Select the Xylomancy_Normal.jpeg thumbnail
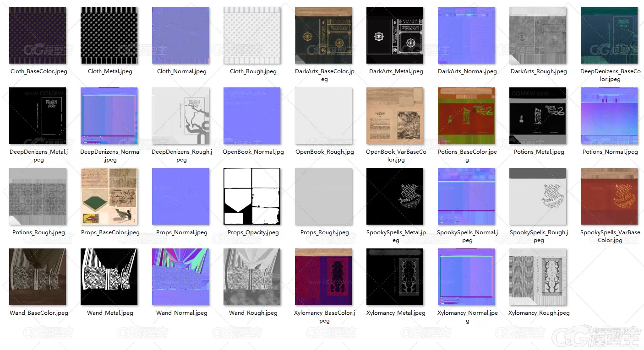This screenshot has width=644, height=350. pyautogui.click(x=466, y=277)
